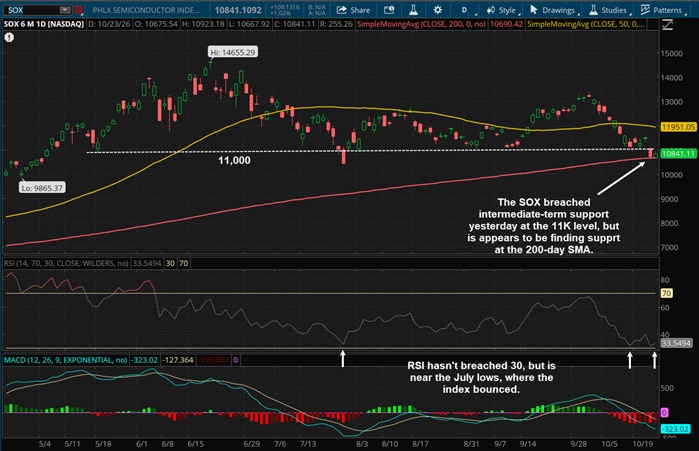Click the MACD zero line 0 label

[235, 360]
